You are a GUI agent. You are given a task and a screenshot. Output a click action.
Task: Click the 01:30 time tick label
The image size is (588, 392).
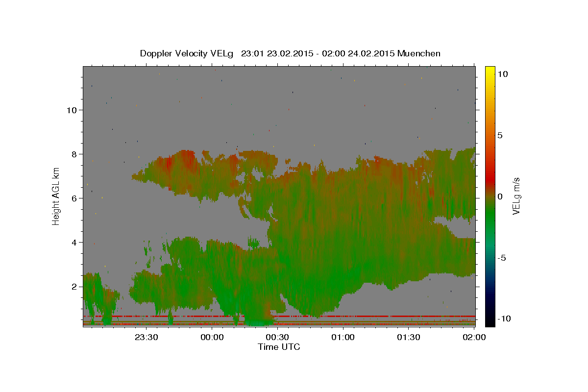pos(409,337)
